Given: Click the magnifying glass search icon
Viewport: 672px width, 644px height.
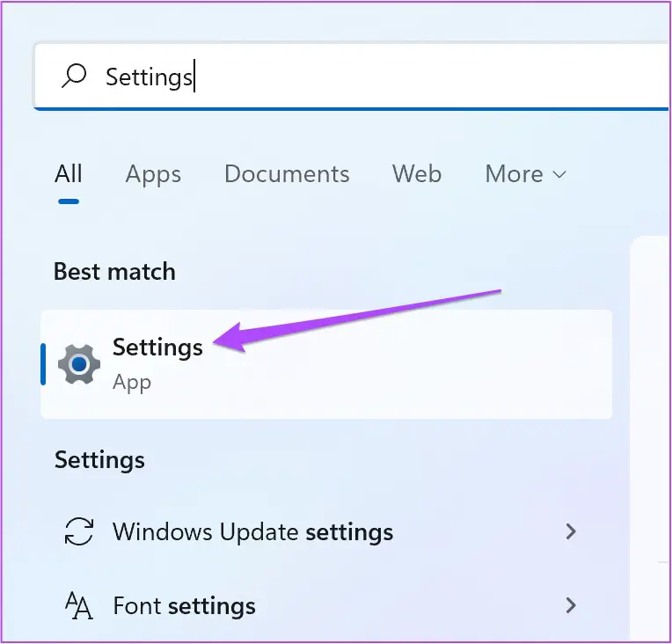Looking at the screenshot, I should click(x=75, y=77).
